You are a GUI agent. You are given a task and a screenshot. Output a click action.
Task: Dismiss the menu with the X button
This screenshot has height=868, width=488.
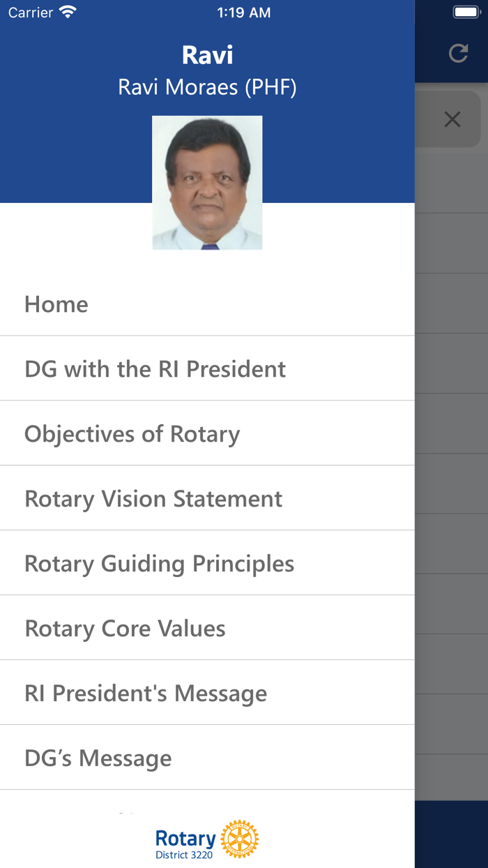tap(452, 119)
